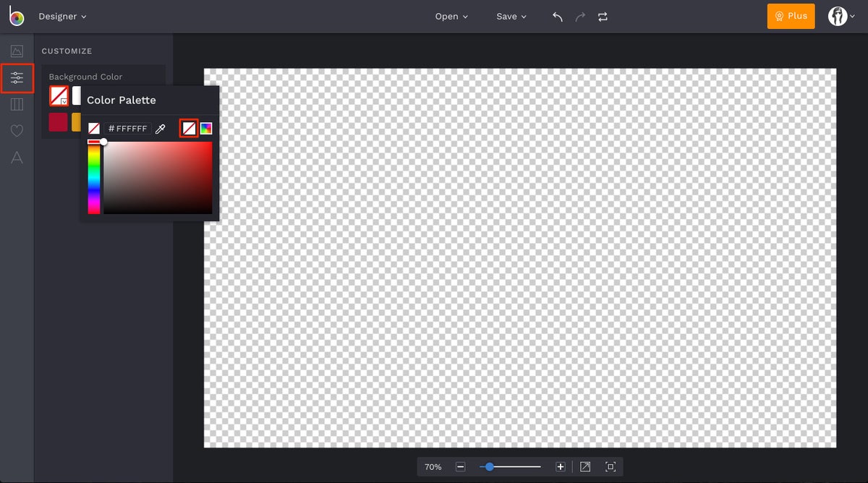Click the redo arrow icon
868x483 pixels.
(580, 16)
